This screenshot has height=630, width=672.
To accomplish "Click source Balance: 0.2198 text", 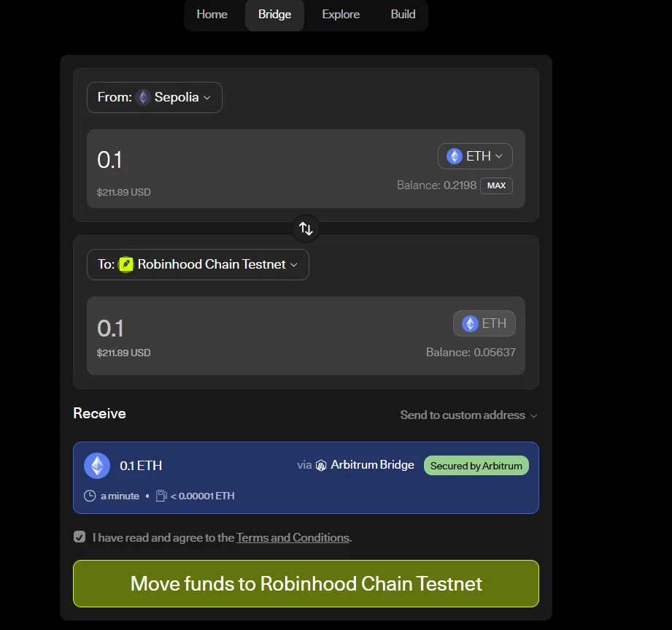I will pyautogui.click(x=436, y=185).
